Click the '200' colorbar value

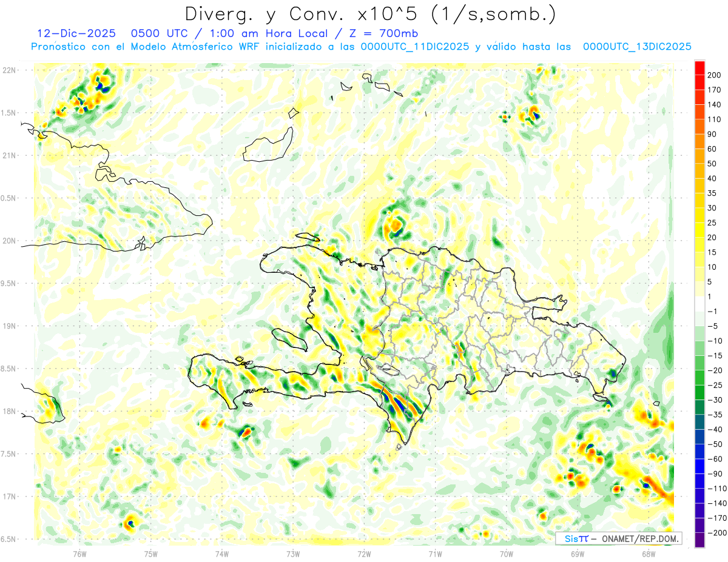(x=715, y=75)
